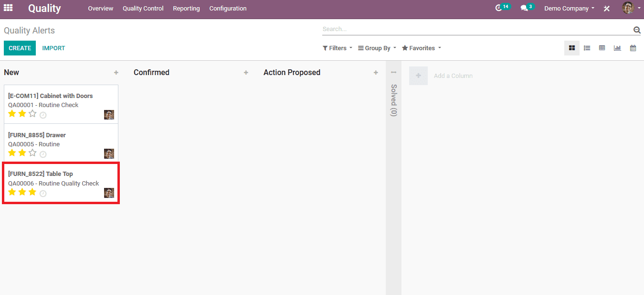644x295 pixels.
Task: Quick add card in Confirmed column
Action: (246, 73)
